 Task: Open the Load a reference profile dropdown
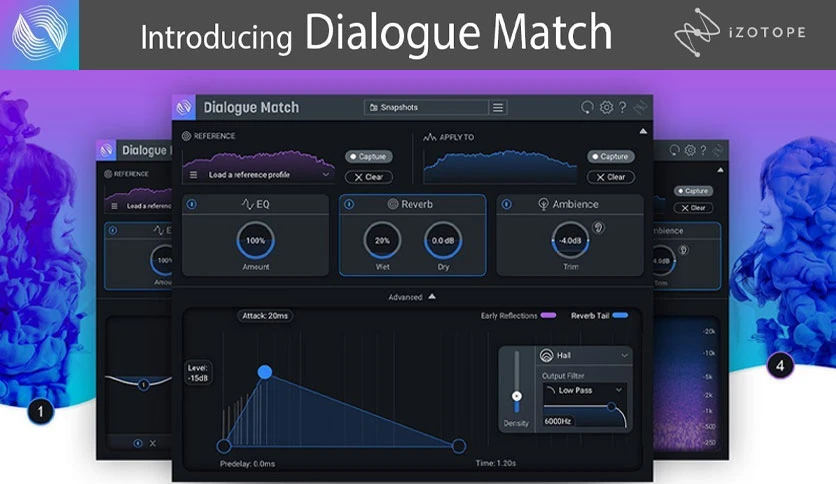click(x=259, y=175)
